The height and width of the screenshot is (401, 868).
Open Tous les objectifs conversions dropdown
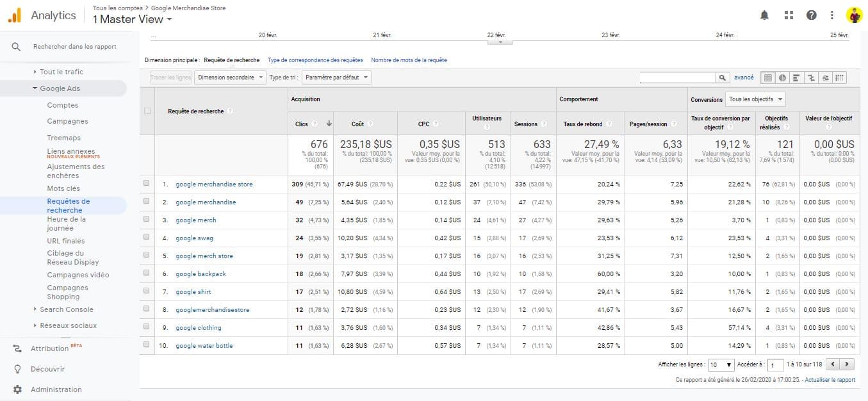(x=755, y=99)
